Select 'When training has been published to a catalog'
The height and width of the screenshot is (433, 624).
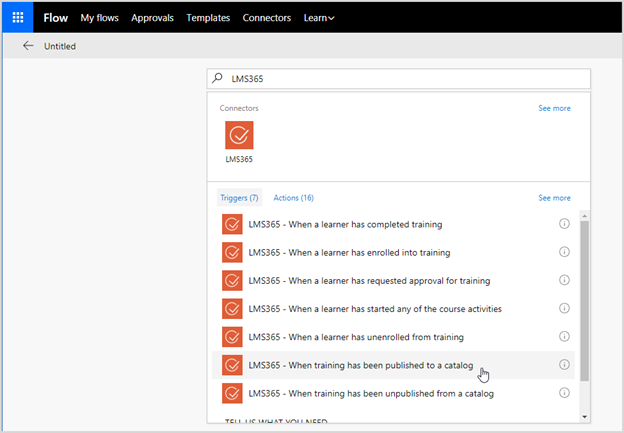click(x=393, y=365)
